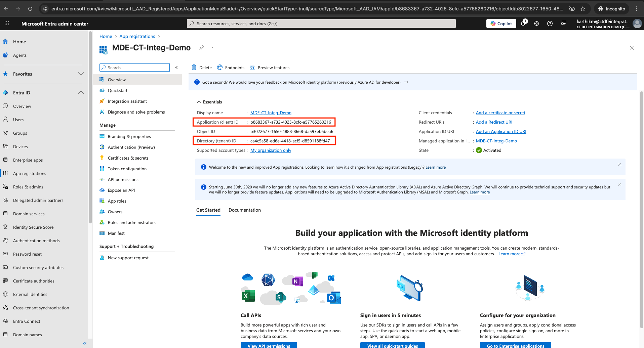
Task: Open API permissions from the Manage section
Action: click(123, 179)
